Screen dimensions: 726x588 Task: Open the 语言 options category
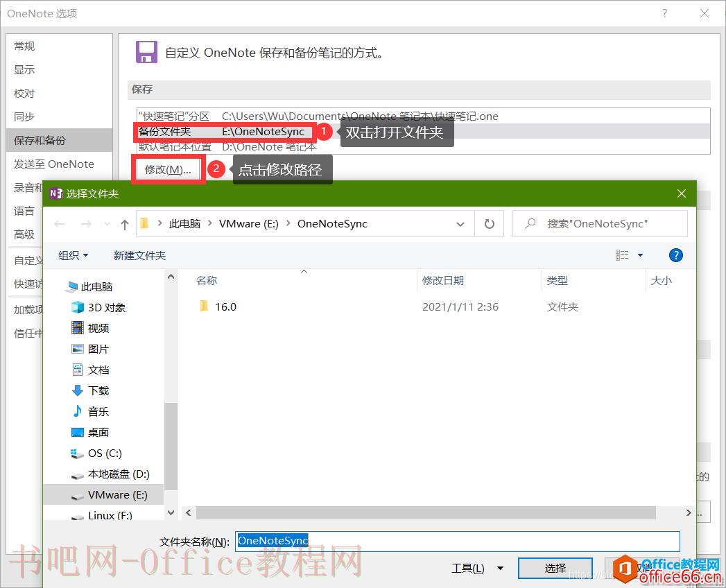[x=24, y=211]
